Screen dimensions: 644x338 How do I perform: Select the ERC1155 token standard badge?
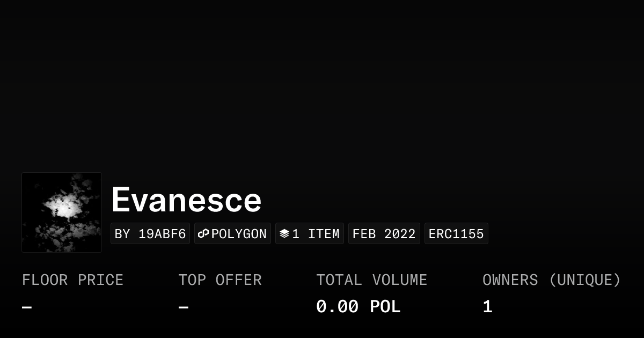456,234
